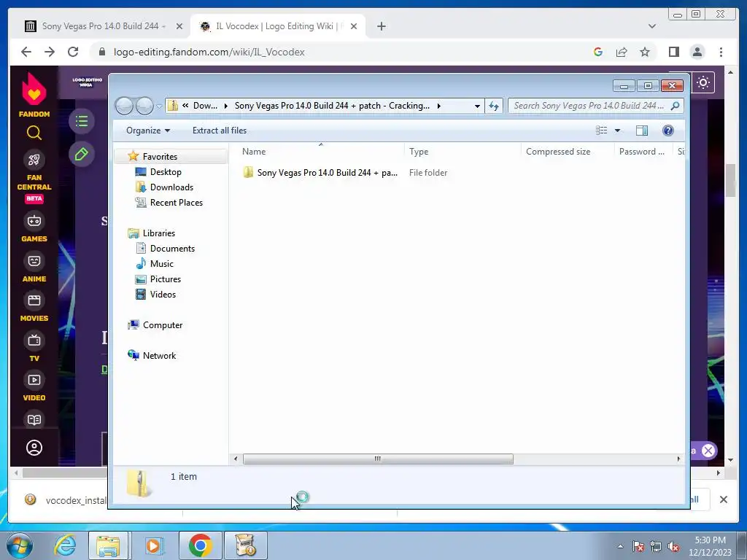Open Internet Explorer from taskbar

pos(64,545)
